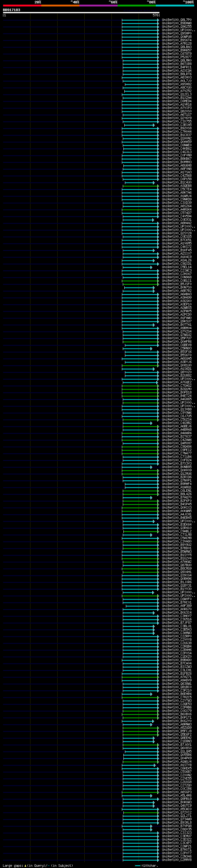Open hit UniRef100_Q1H0N2
The image size is (197, 868).
[x=176, y=138]
